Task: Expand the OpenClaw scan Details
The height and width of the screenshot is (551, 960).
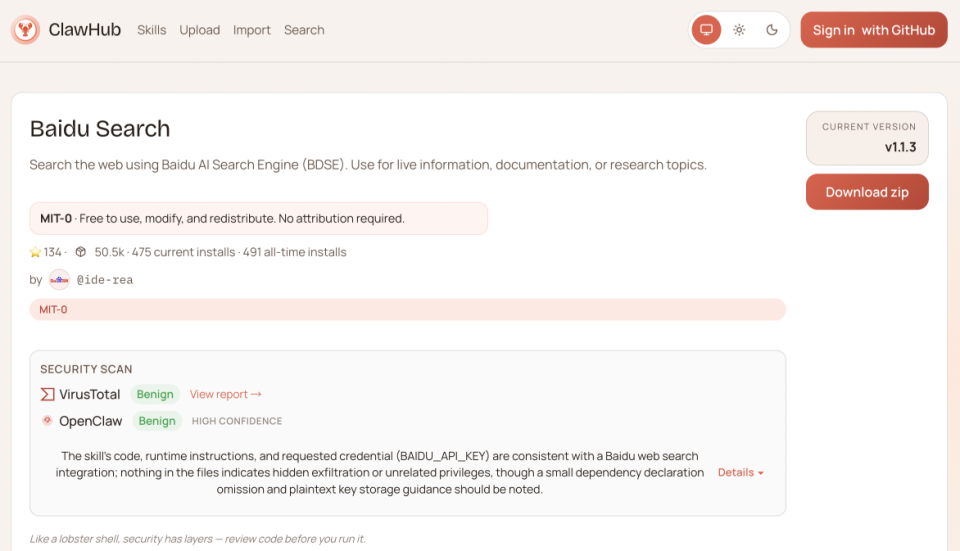Action: 740,473
